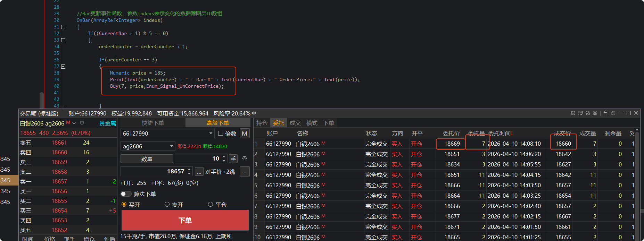Turn on the 算法下单 switch
644x241 pixels.
(x=126, y=194)
